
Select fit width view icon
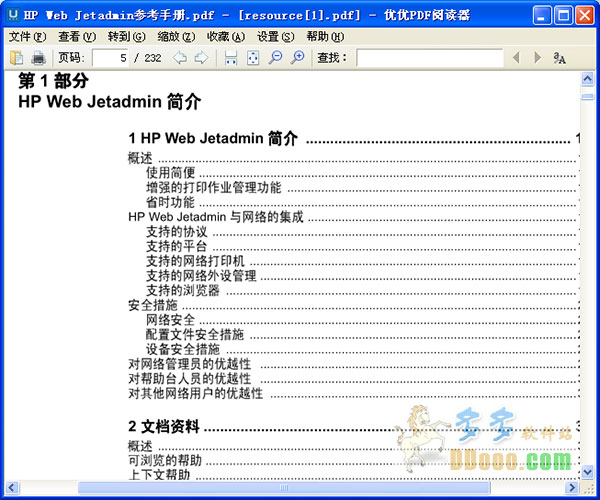point(231,58)
